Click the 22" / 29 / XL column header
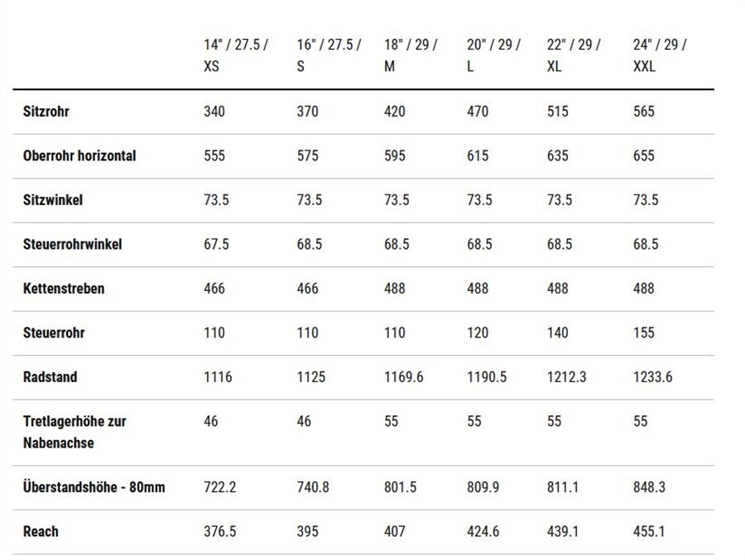 pos(574,55)
